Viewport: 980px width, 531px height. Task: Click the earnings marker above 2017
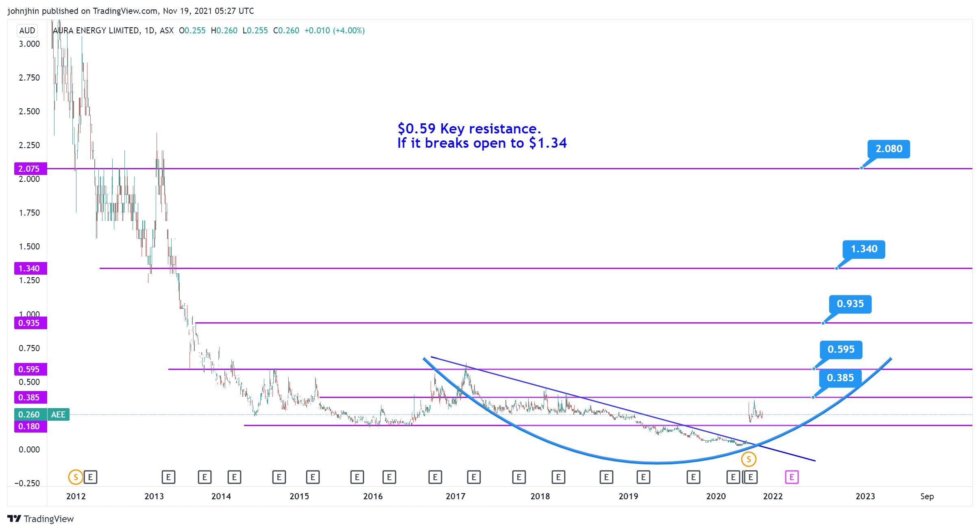[x=474, y=477]
